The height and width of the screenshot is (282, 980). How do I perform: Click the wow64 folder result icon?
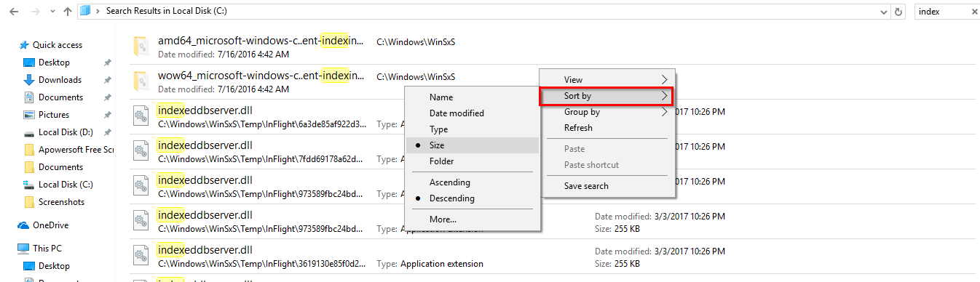[x=141, y=82]
